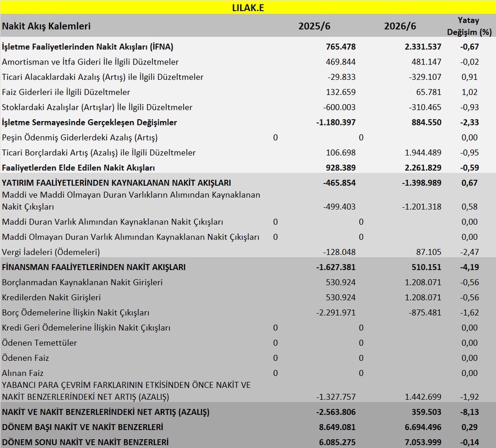Click the value 481.147
The image size is (496, 448).
[x=426, y=62]
